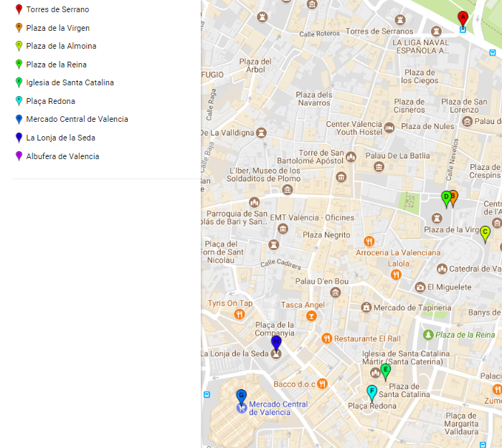
Task: Click El Miguelete camera icon
Action: (420, 287)
